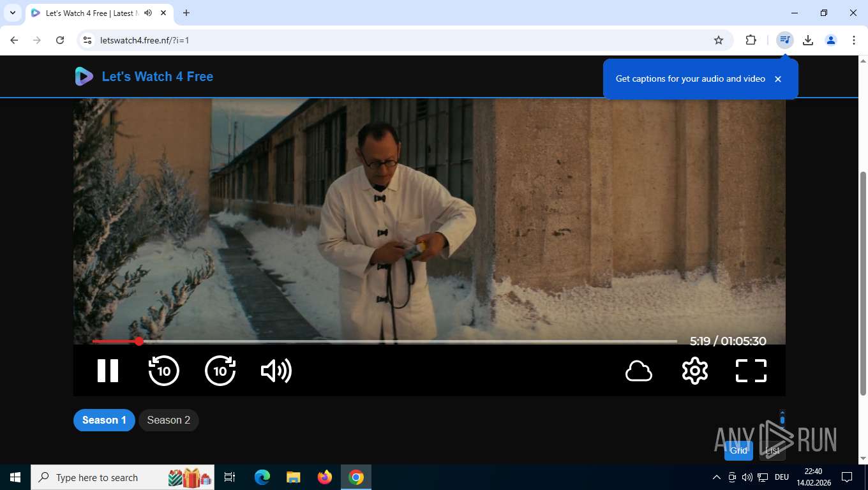This screenshot has height=490, width=868.
Task: Click the address bar URL
Action: click(145, 40)
